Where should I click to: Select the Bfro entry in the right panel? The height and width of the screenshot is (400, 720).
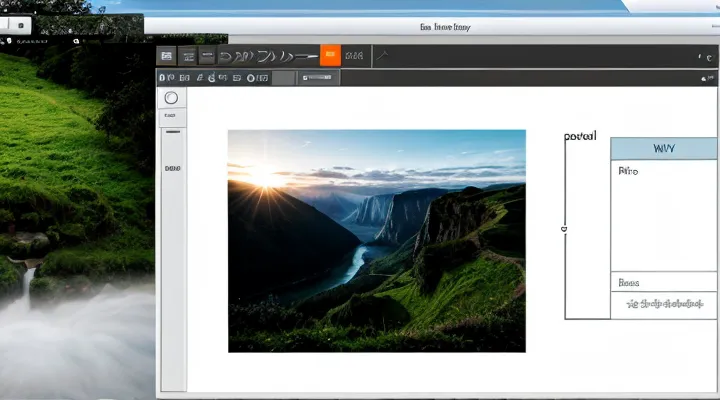628,172
